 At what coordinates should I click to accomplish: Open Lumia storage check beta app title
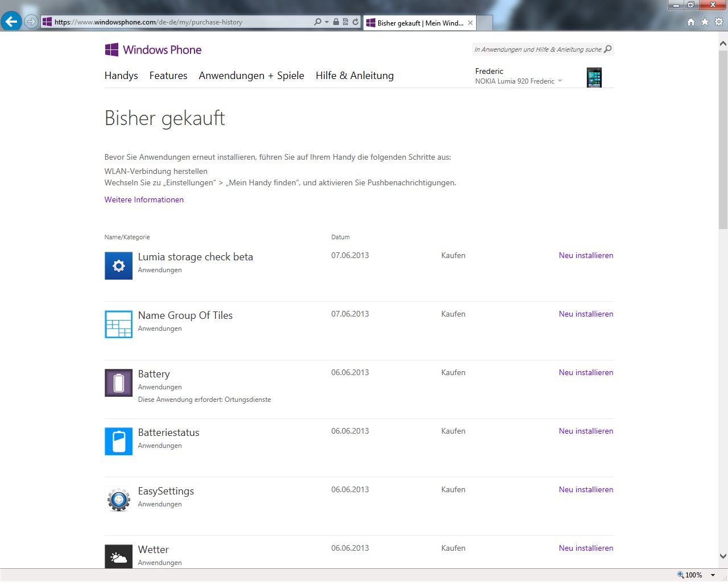(x=196, y=257)
